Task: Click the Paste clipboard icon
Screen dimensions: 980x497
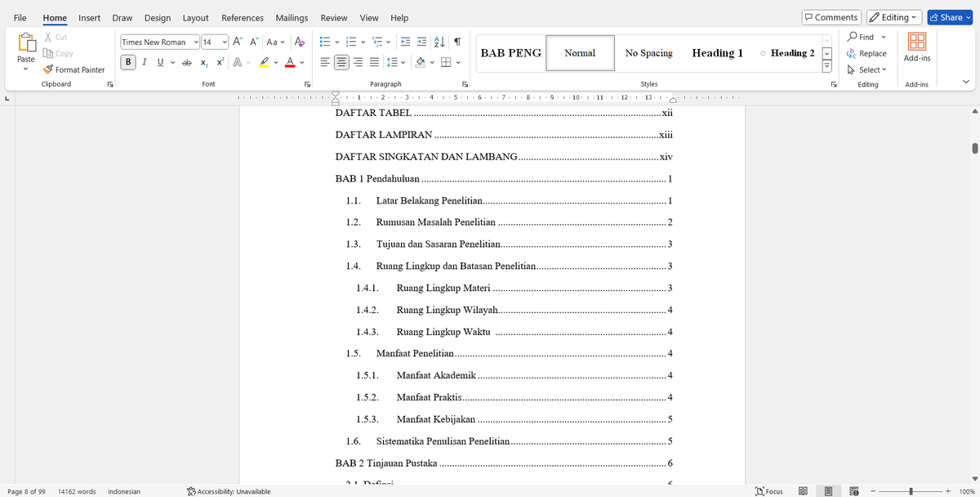Action: 26,43
